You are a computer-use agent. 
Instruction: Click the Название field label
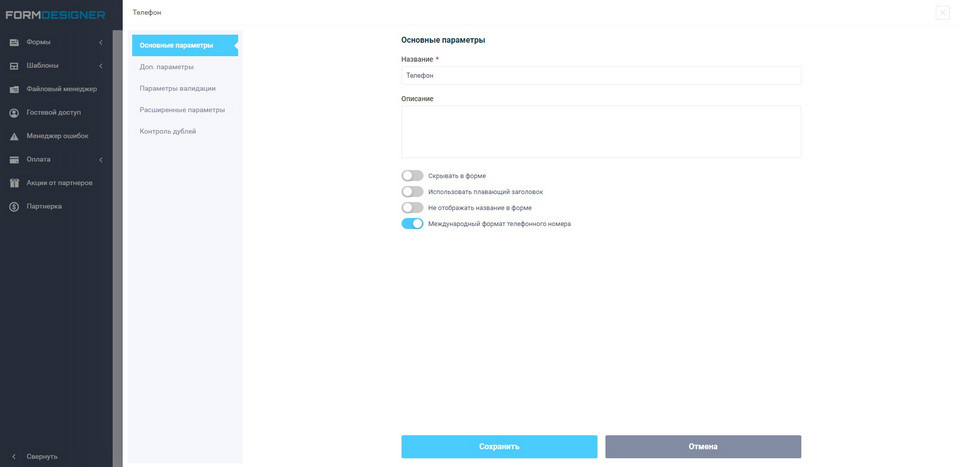pyautogui.click(x=417, y=59)
